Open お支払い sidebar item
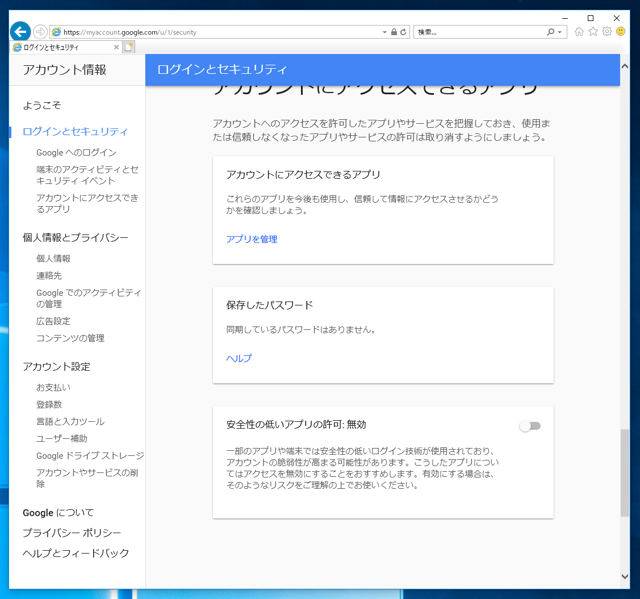 [53, 387]
